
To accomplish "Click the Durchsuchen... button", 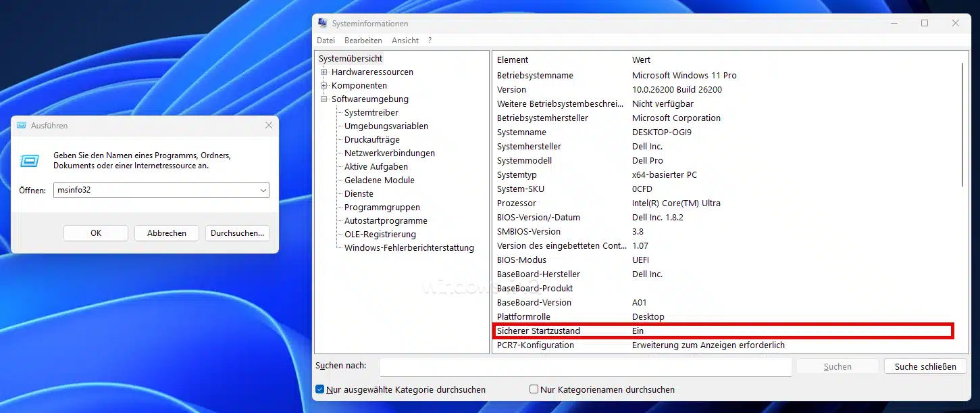I will [237, 233].
